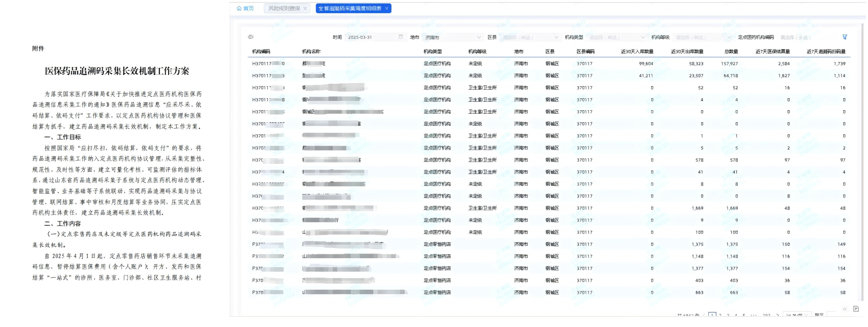Open the calendar icon in the 时间 field
The image size is (868, 327).
[x=400, y=37]
